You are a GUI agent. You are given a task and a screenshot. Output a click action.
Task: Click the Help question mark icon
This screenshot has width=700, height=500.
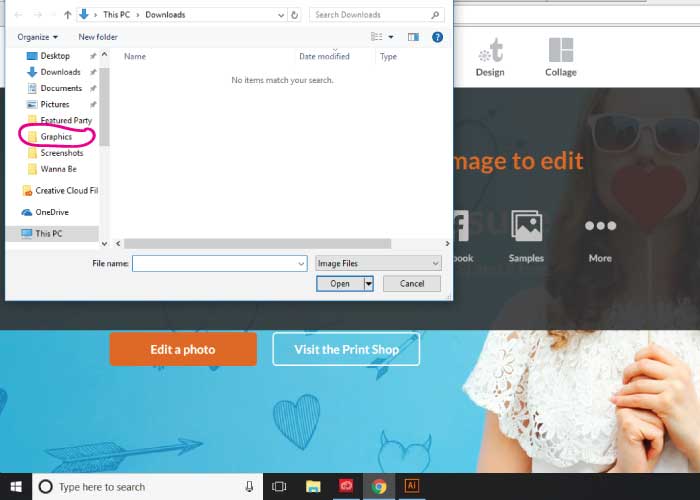[437, 37]
